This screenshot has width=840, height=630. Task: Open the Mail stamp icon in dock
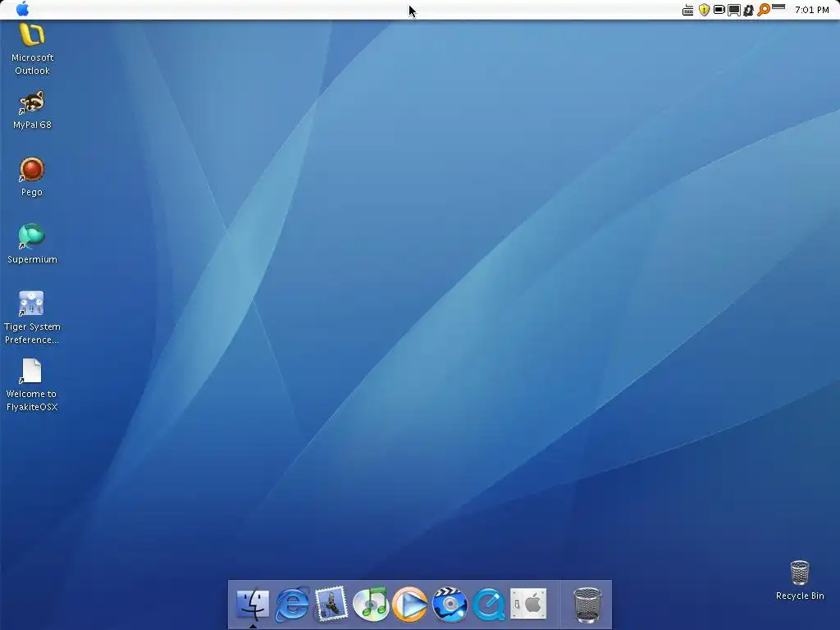click(331, 605)
